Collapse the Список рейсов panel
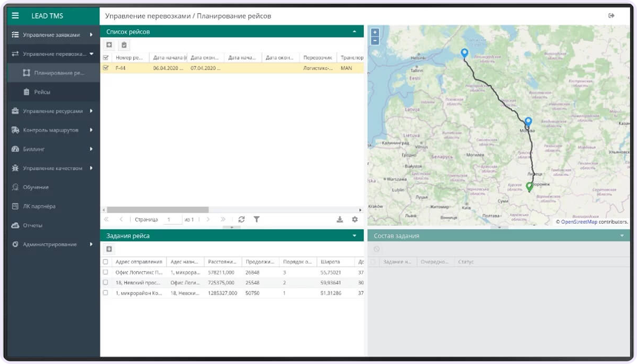The width and height of the screenshot is (637, 364). tap(354, 32)
